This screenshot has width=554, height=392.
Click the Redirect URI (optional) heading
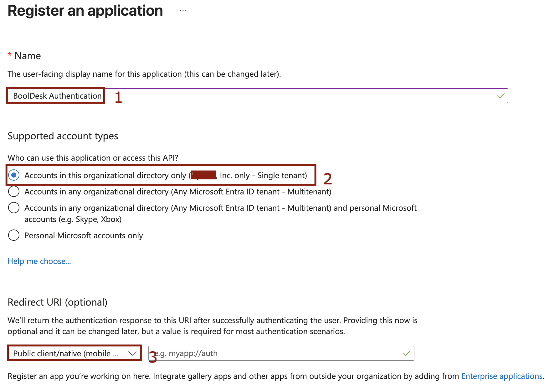tap(57, 302)
